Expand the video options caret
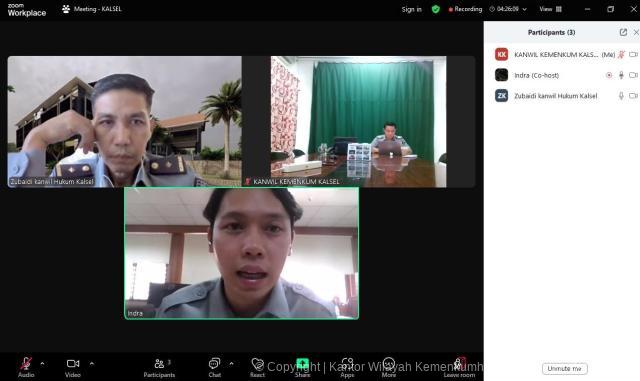This screenshot has width=640, height=381. pyautogui.click(x=92, y=363)
